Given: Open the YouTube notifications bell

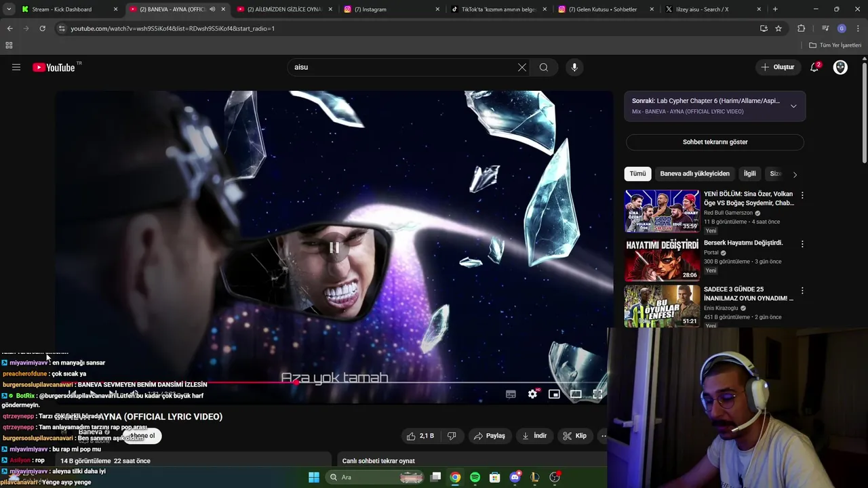Looking at the screenshot, I should (814, 67).
